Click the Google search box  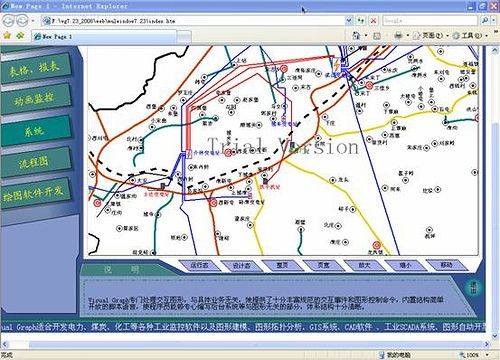point(430,21)
